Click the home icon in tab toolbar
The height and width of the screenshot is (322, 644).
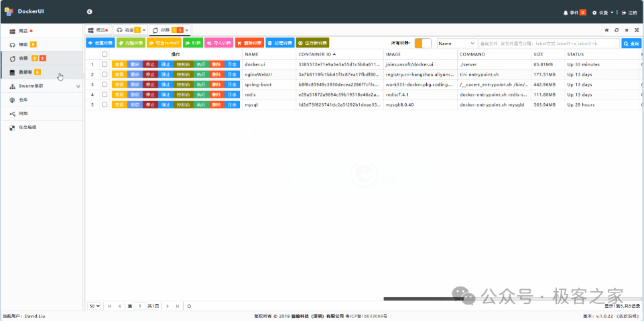click(606, 30)
